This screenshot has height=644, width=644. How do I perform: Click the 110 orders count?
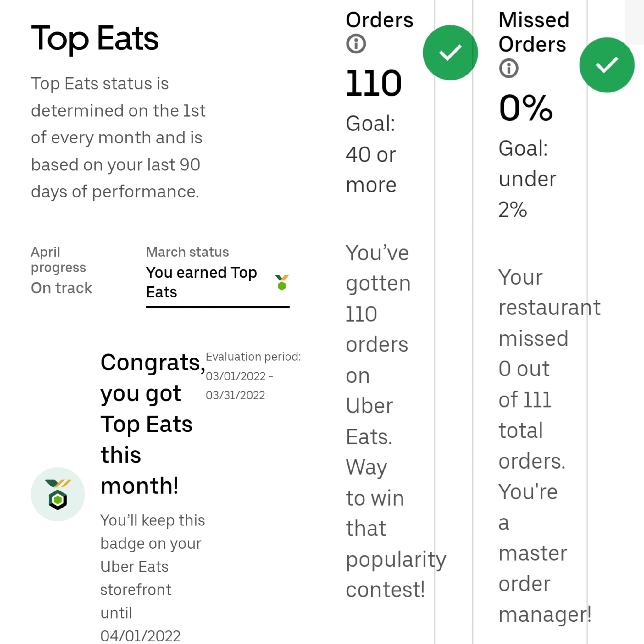coord(374,83)
